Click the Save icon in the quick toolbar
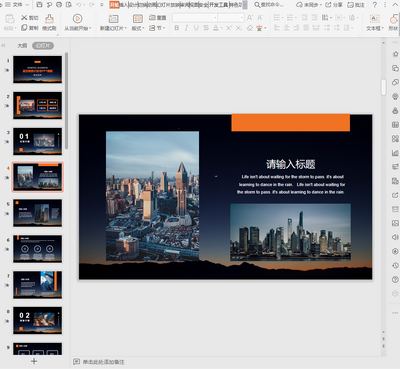 tap(39, 5)
